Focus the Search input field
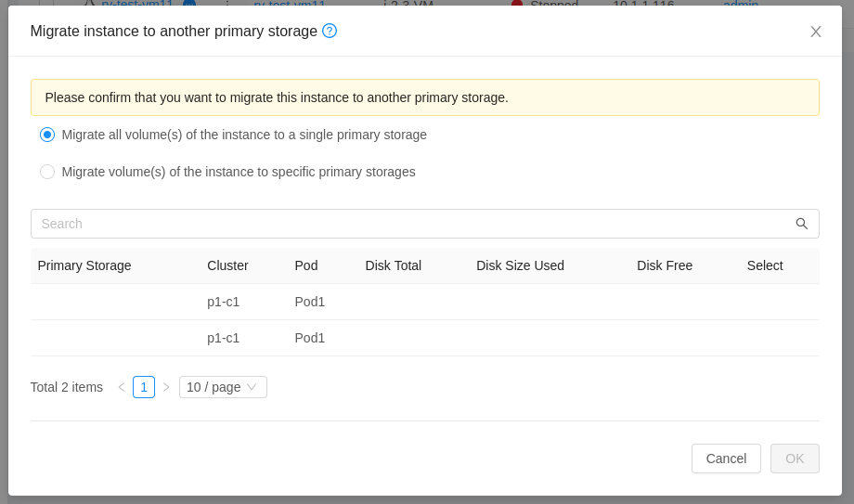 click(408, 224)
